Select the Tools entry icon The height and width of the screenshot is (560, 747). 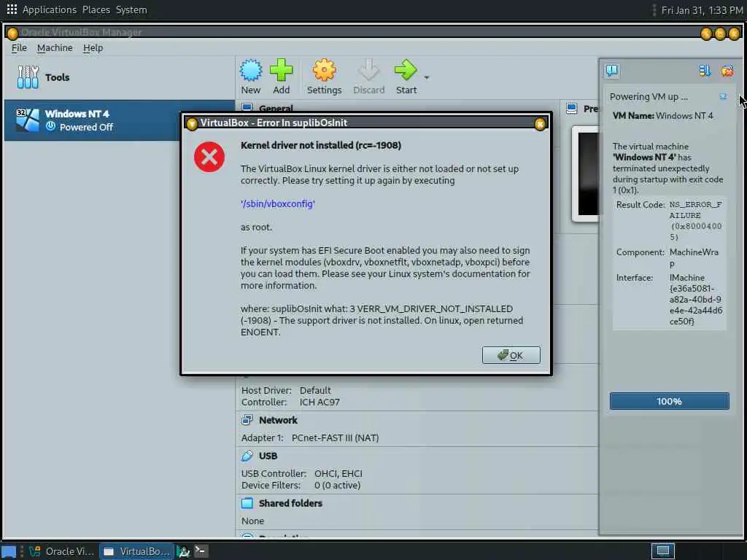point(28,77)
